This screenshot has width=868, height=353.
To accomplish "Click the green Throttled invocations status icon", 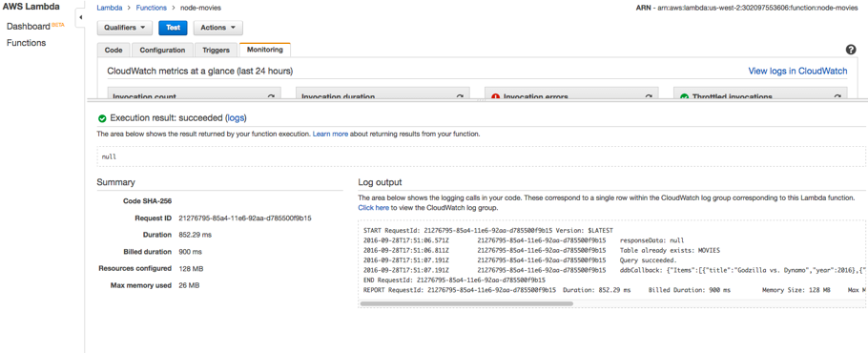I will [x=684, y=96].
